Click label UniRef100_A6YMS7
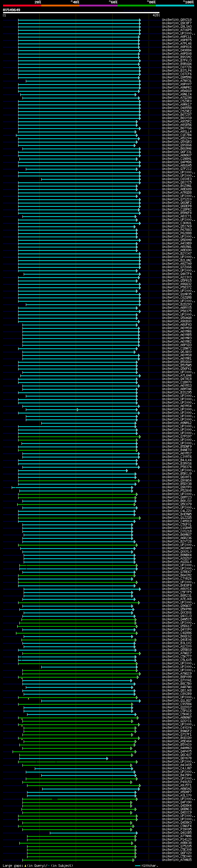The image size is (197, 868). pos(177,454)
